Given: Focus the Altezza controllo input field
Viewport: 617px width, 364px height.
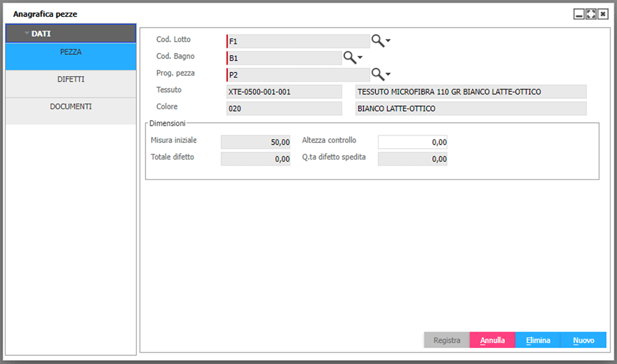Looking at the screenshot, I should [x=413, y=142].
